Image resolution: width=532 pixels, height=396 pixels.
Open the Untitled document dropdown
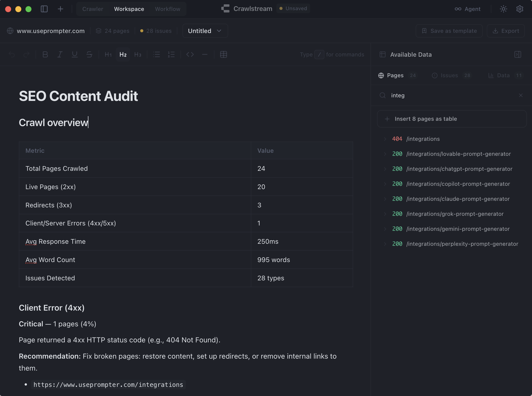click(205, 31)
